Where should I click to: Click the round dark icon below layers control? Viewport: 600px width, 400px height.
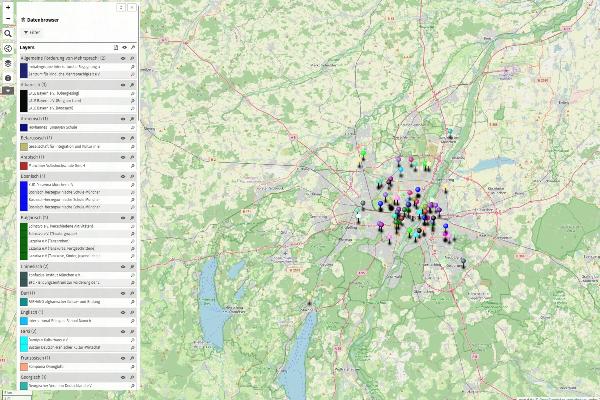[x=8, y=78]
